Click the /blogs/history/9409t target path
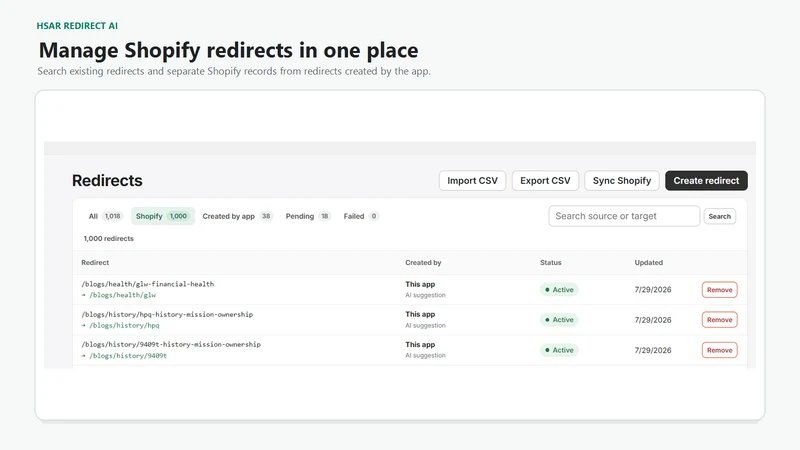Image resolution: width=800 pixels, height=450 pixels. (x=128, y=356)
